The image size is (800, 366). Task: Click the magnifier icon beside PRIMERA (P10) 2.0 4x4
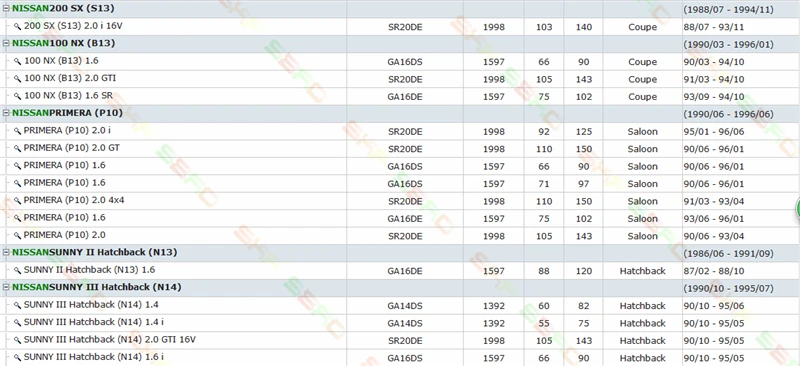coord(17,201)
